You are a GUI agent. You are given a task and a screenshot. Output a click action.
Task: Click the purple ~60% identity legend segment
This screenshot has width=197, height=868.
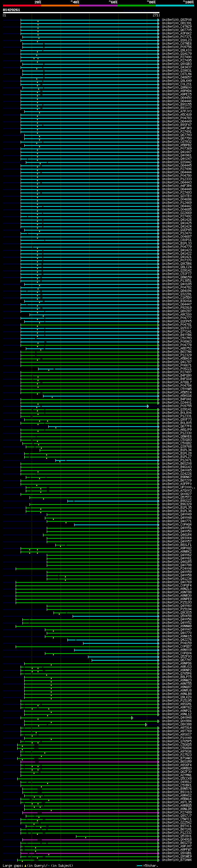point(99,6)
